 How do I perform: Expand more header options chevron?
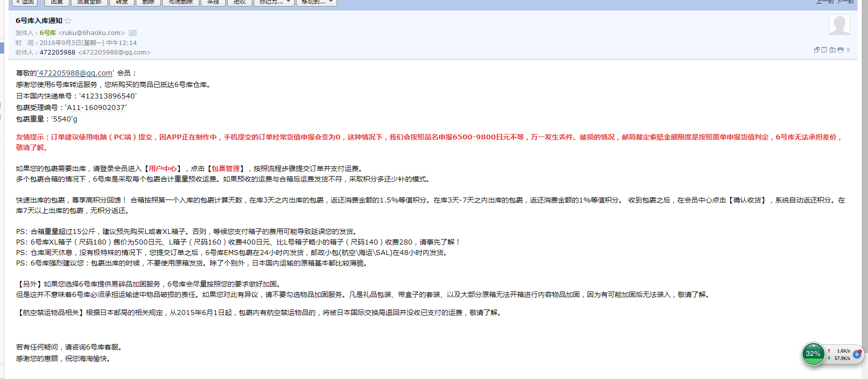point(848,50)
